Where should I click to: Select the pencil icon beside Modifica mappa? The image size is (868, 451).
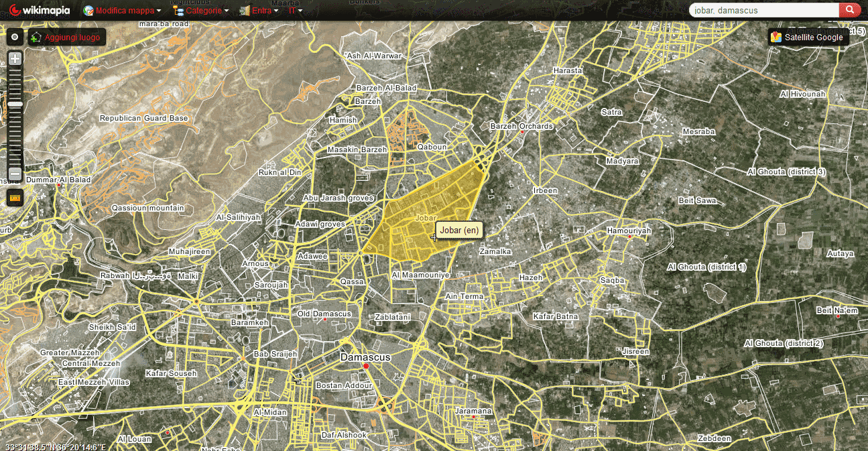click(x=87, y=10)
